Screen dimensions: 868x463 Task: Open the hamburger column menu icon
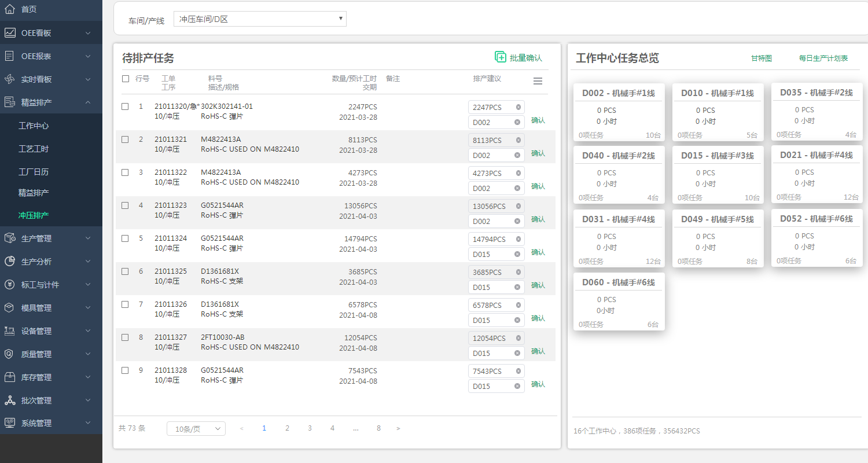(x=538, y=82)
